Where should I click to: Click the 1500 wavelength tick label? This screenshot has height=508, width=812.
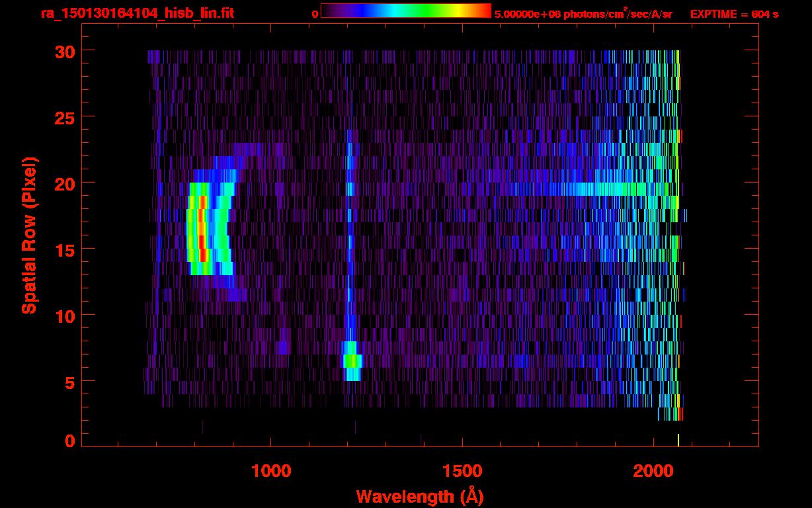[x=462, y=470]
